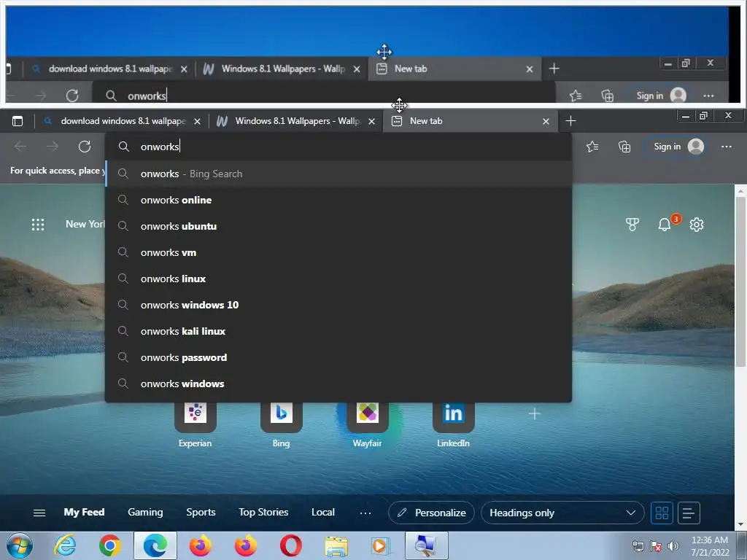Launch Google Chrome from taskbar
The image size is (747, 560).
110,545
